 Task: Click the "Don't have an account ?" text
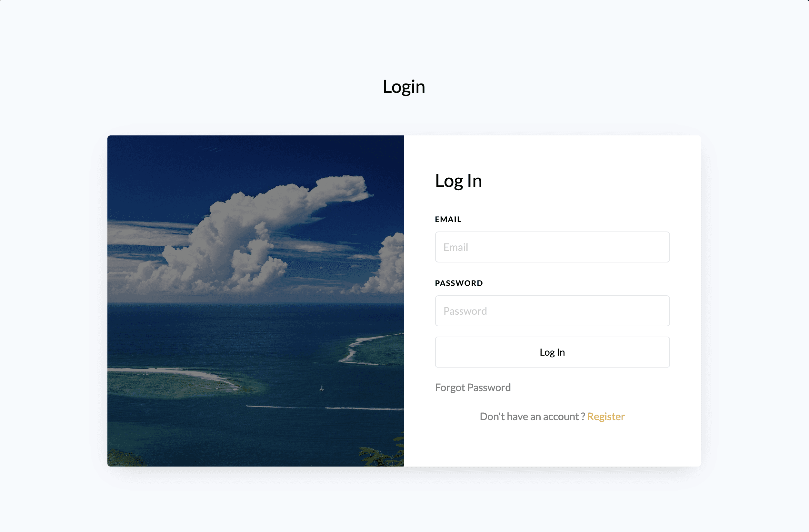(x=532, y=417)
